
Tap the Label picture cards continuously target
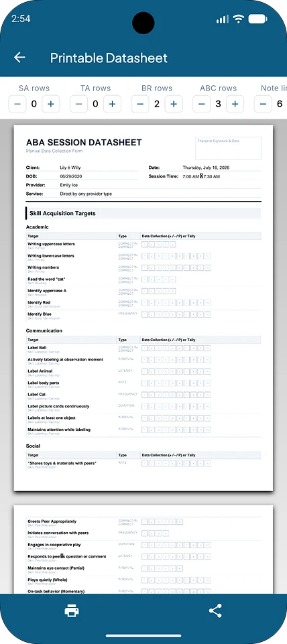(x=58, y=406)
